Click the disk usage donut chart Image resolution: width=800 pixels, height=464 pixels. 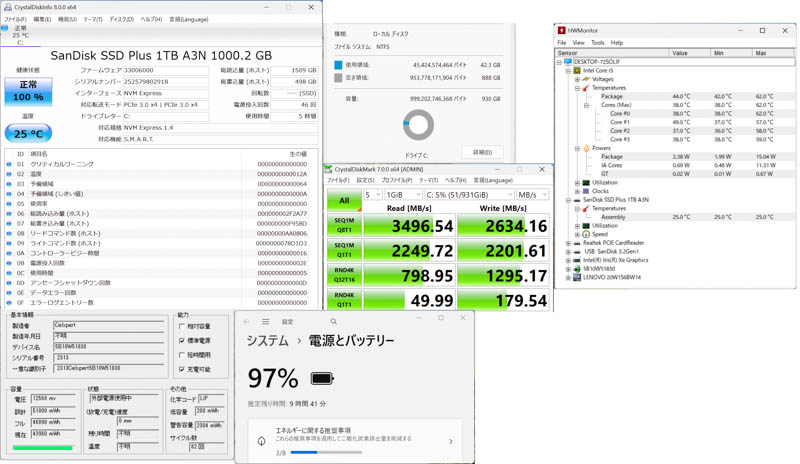click(418, 125)
